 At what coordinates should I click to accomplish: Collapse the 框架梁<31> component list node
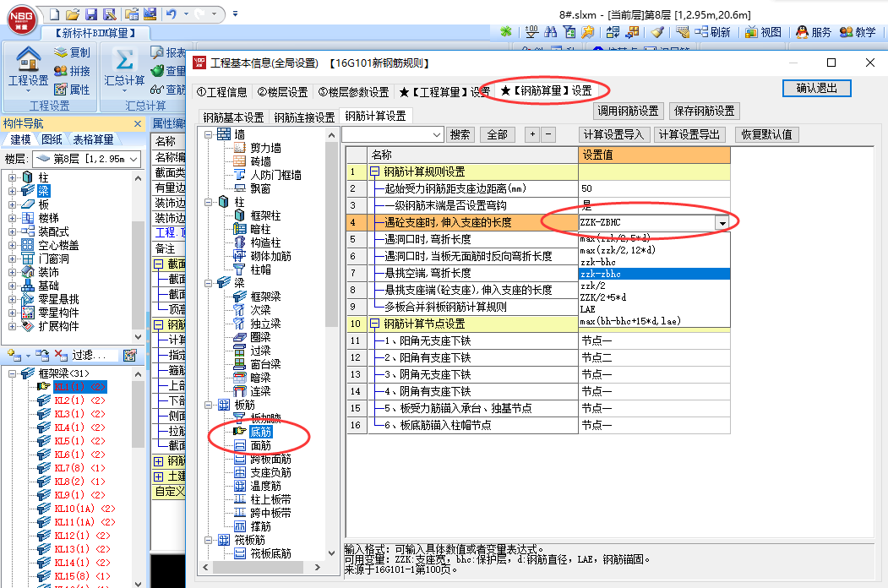(x=12, y=374)
